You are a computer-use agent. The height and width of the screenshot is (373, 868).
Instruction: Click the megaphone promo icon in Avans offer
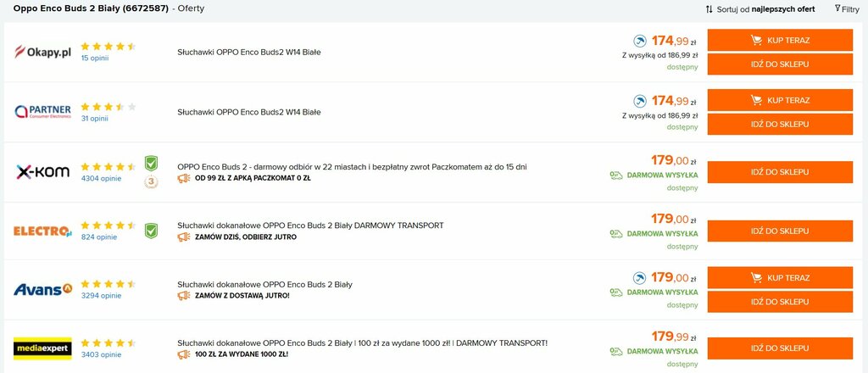coord(184,296)
